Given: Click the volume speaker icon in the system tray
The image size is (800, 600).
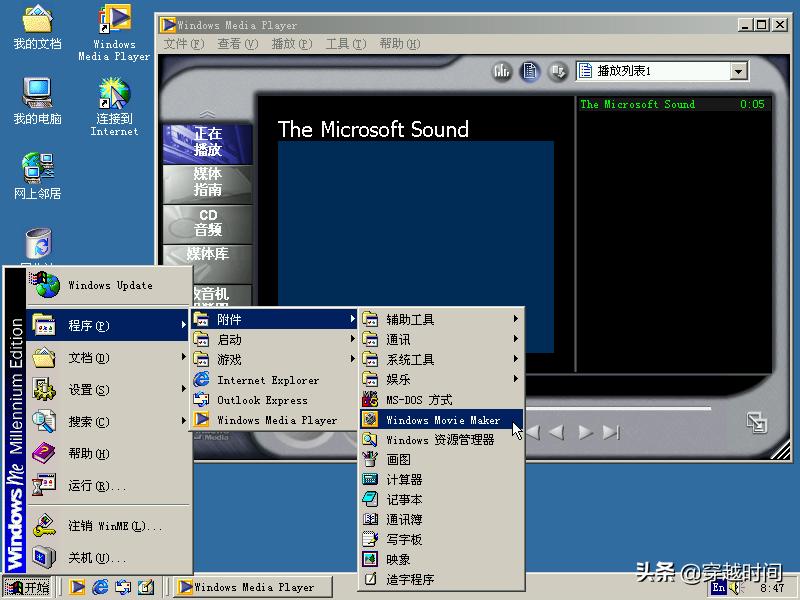Looking at the screenshot, I should [735, 587].
